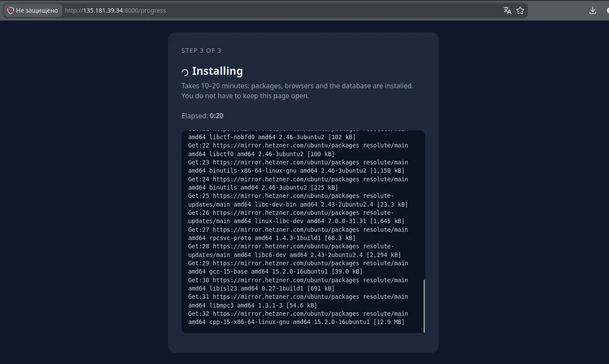This screenshot has width=609, height=364.
Task: Click the Get:25 log line
Action: pyautogui.click(x=291, y=196)
